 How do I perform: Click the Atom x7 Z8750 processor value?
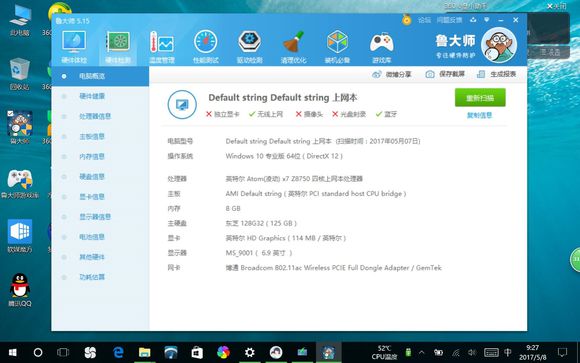coord(294,179)
